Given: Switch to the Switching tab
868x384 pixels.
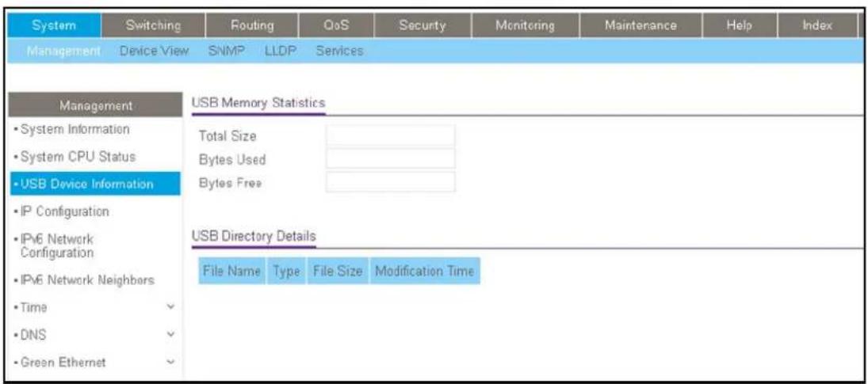Looking at the screenshot, I should point(153,25).
